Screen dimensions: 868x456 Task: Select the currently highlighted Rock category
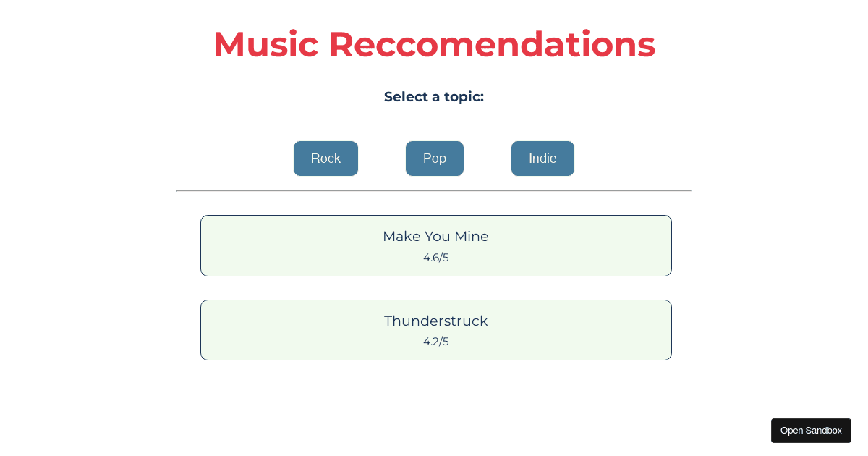tap(325, 159)
